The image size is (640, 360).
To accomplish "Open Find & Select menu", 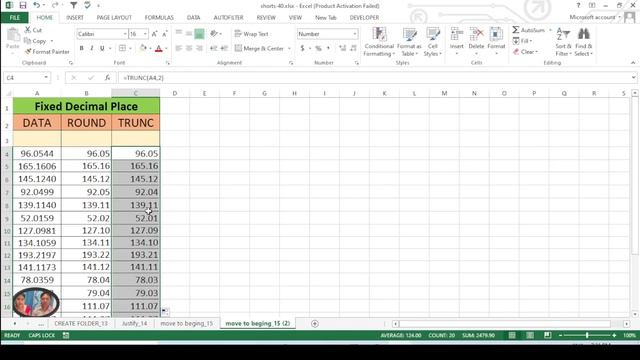I will [x=584, y=42].
